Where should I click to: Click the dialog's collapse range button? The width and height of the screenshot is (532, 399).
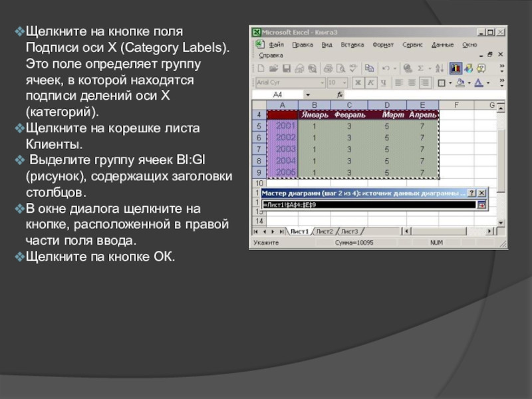click(x=481, y=205)
